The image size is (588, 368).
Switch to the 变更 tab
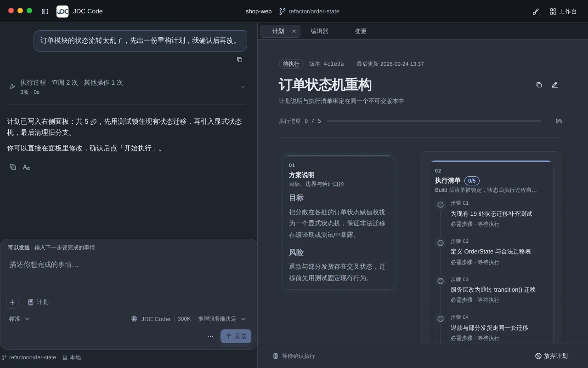[361, 31]
